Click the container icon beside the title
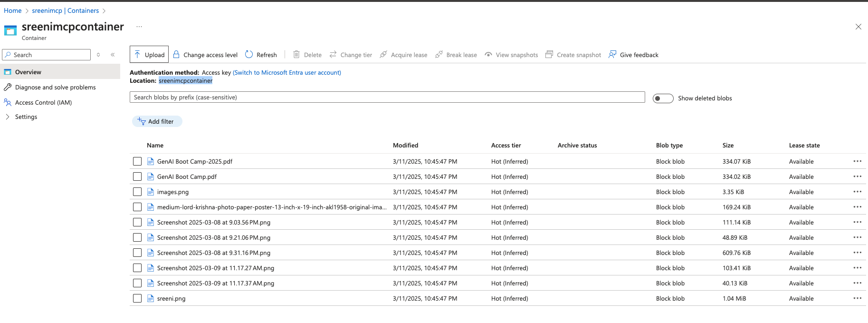Viewport: 868px width, 323px height. pyautogui.click(x=10, y=30)
